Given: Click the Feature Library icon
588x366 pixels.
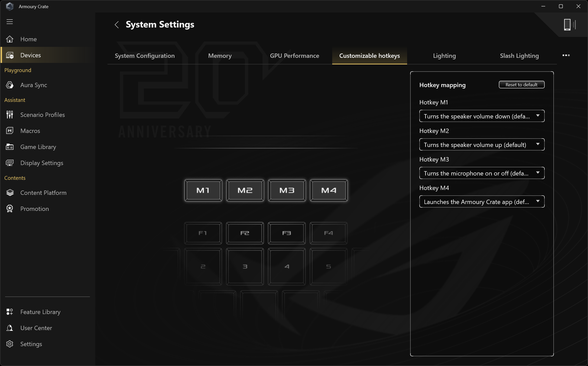Looking at the screenshot, I should (x=10, y=312).
